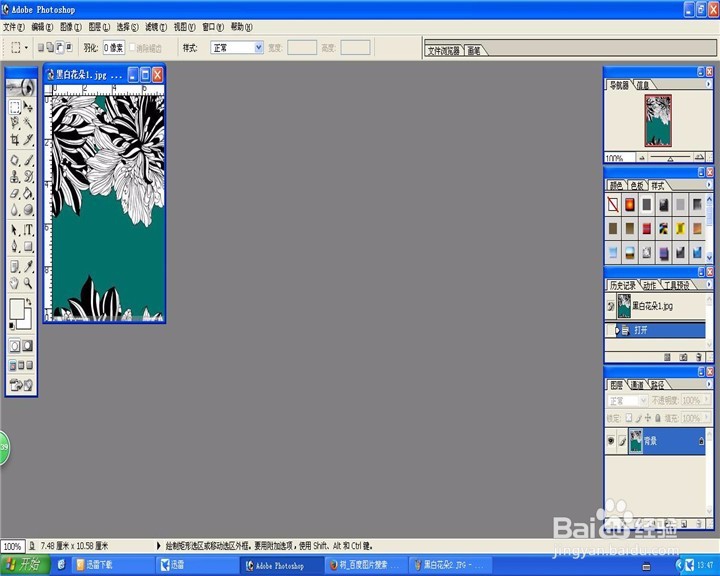The image size is (720, 576).
Task: Click the foreground color swatch
Action: tap(17, 308)
